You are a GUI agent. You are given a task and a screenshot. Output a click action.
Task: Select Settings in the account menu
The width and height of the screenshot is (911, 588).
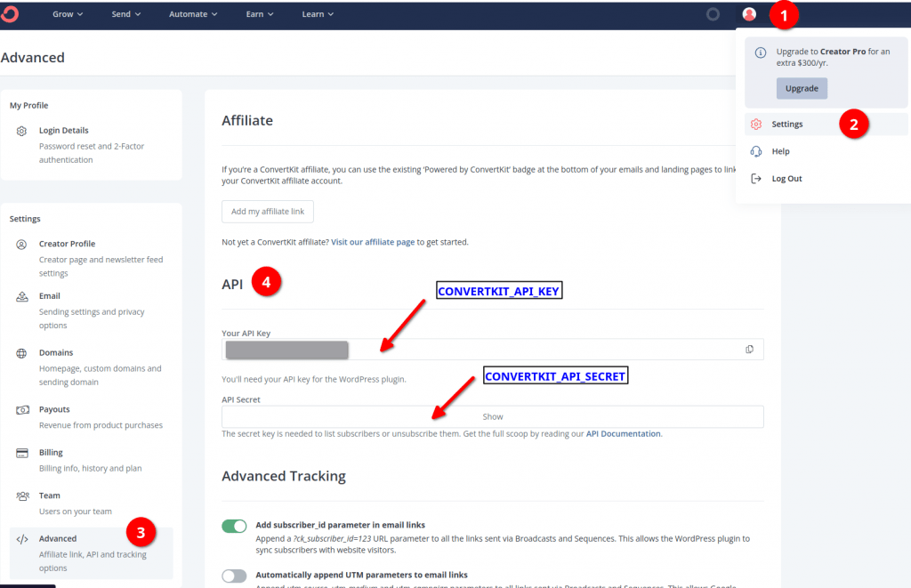(826, 124)
